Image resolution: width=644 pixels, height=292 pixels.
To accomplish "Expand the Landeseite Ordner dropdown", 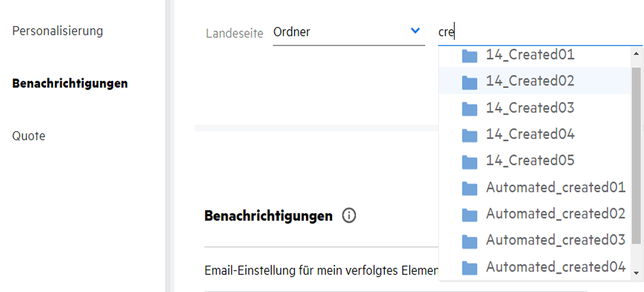I will [415, 31].
